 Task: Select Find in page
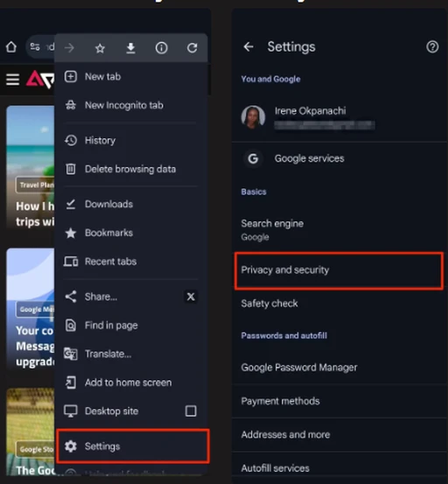tap(132, 326)
